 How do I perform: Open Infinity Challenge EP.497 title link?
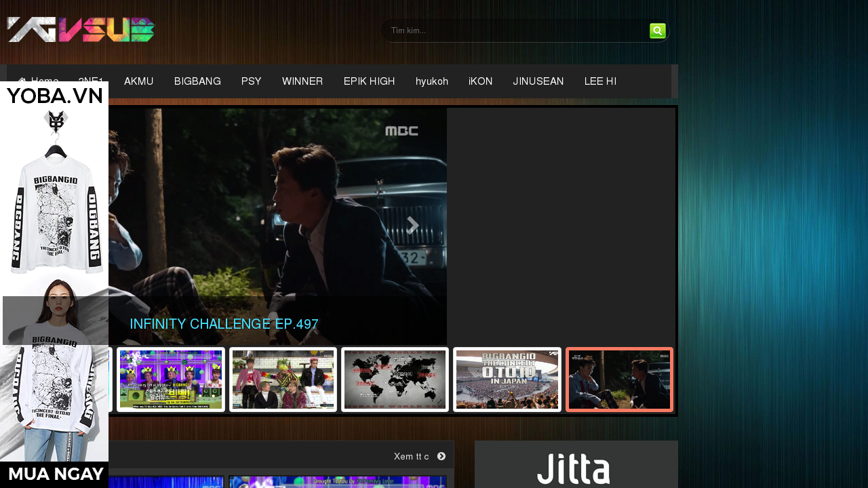(224, 324)
